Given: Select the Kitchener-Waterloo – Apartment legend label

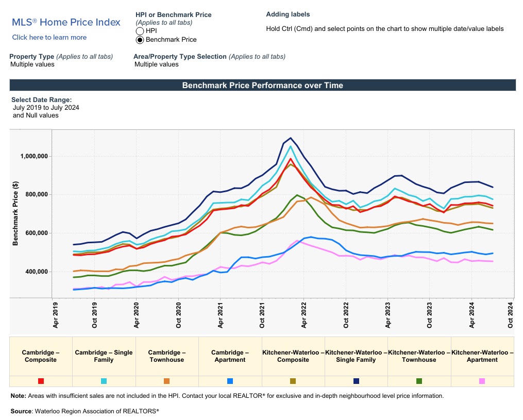Looking at the screenshot, I should click(x=482, y=356).
